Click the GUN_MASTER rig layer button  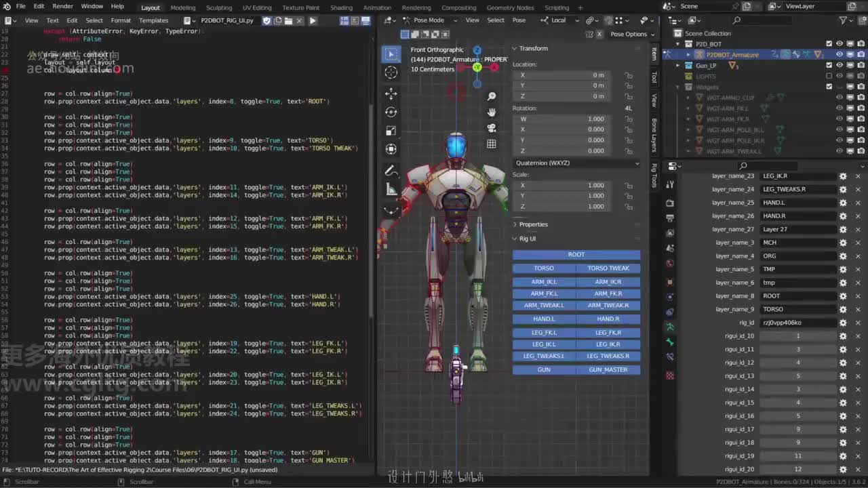coord(608,369)
